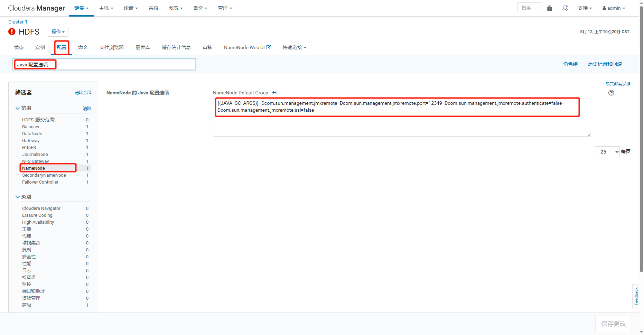644x335 pixels.
Task: Click the revert arrow next to NameNode Default Group
Action: (x=274, y=93)
